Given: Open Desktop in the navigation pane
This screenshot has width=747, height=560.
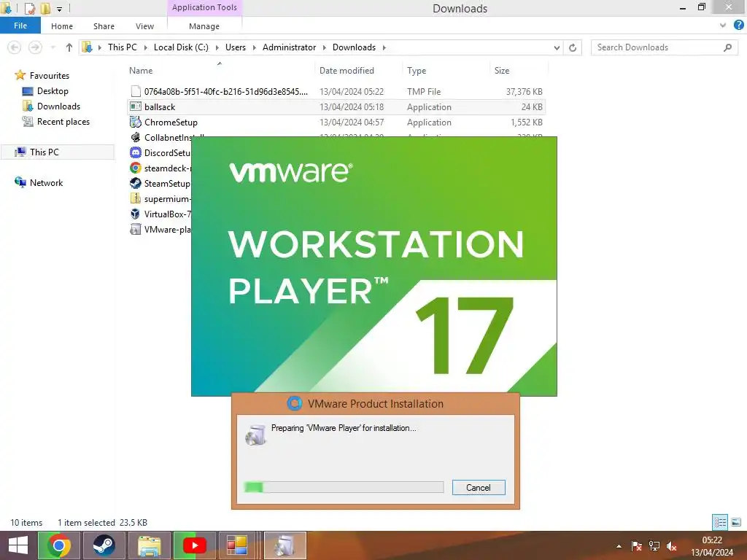Looking at the screenshot, I should pos(53,91).
